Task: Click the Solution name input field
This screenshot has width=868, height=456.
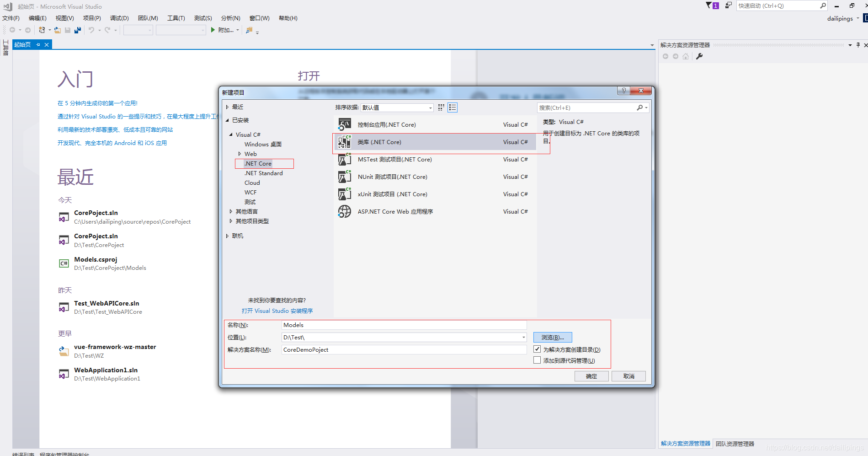Action: [x=404, y=349]
